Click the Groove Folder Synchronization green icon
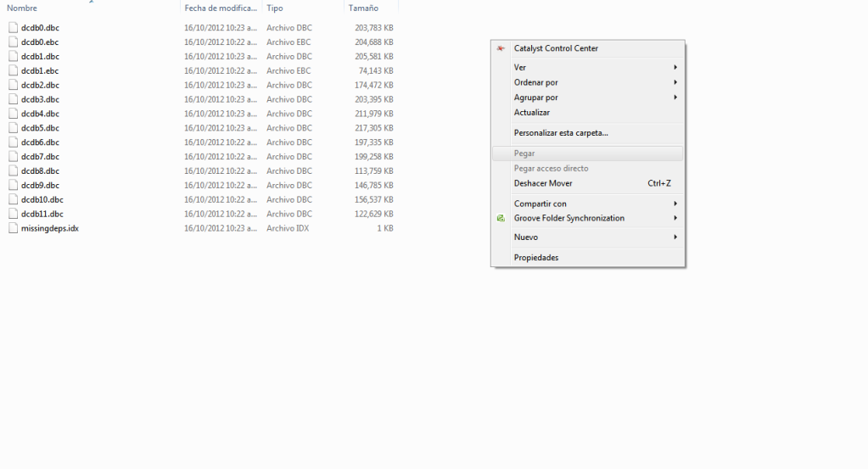 click(501, 218)
